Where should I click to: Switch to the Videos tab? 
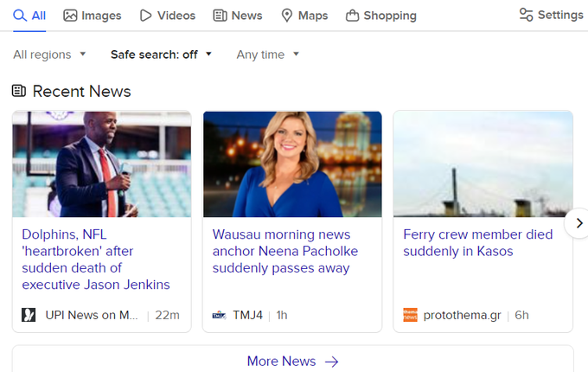[x=168, y=16]
